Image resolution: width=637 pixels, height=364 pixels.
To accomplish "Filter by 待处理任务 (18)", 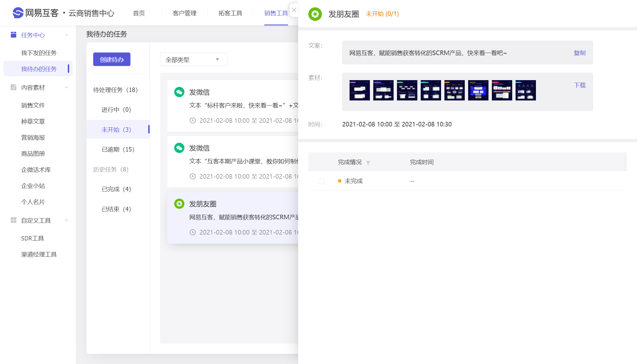I will click(115, 90).
